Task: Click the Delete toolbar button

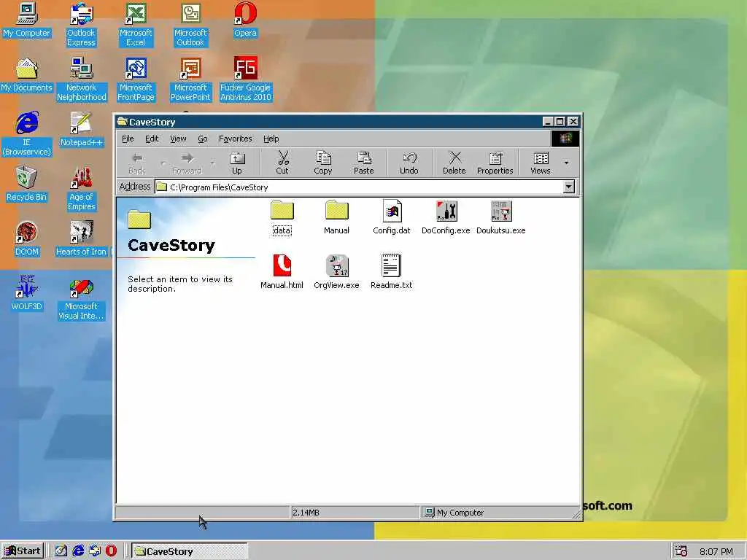Action: pyautogui.click(x=454, y=163)
